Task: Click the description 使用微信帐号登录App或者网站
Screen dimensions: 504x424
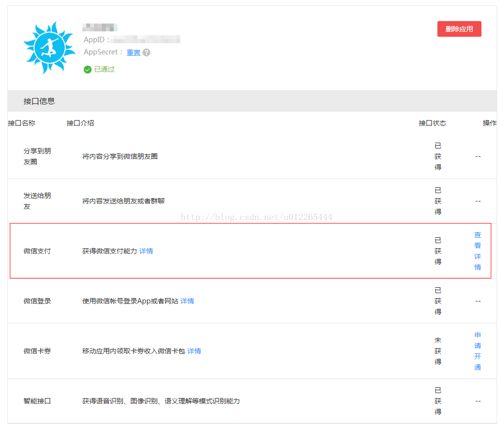Action: click(130, 301)
